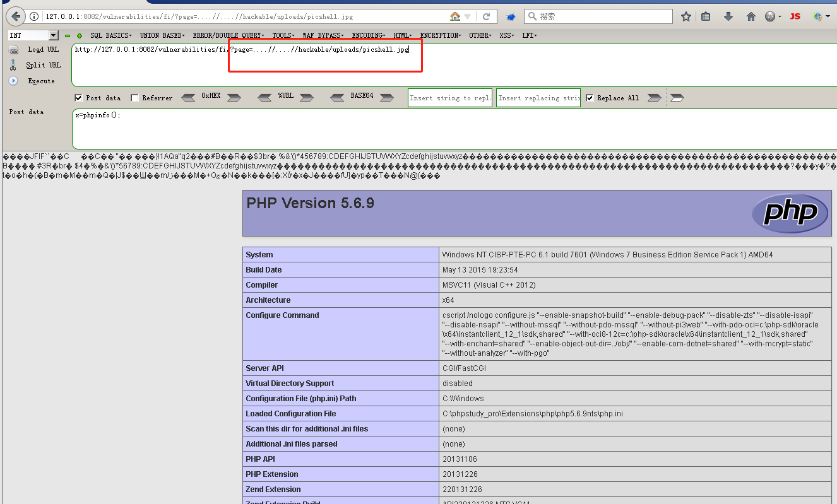Click the 0xHEX decode left arrow
Screen dimensions: 837x504
coord(188,98)
